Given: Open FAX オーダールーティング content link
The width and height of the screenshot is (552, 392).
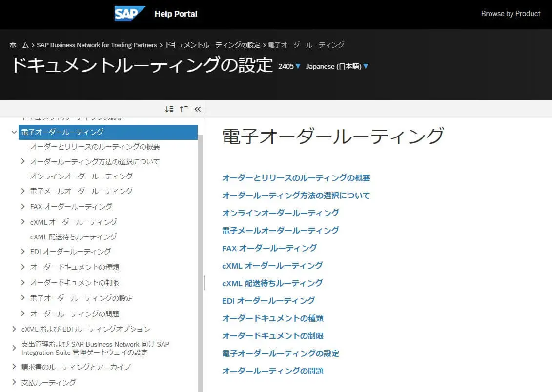Looking at the screenshot, I should click(x=269, y=248).
